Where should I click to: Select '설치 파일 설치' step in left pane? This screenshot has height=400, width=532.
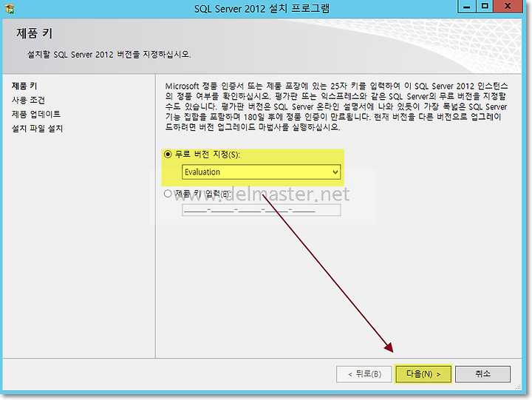pos(38,129)
